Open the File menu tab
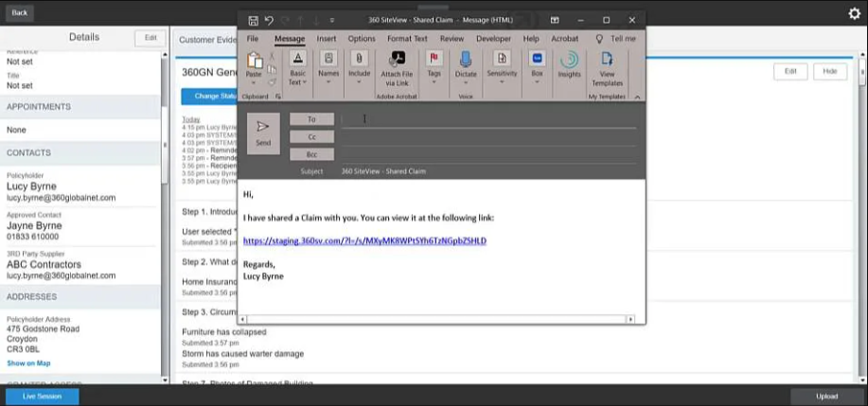 (x=253, y=39)
